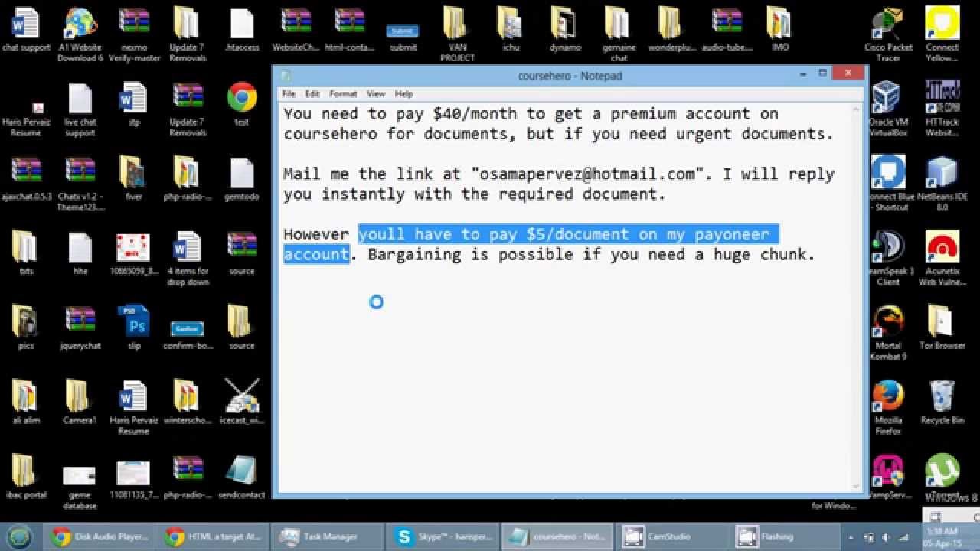This screenshot has width=980, height=551.
Task: Switch to the CamStudio taskbar button
Action: point(671,536)
